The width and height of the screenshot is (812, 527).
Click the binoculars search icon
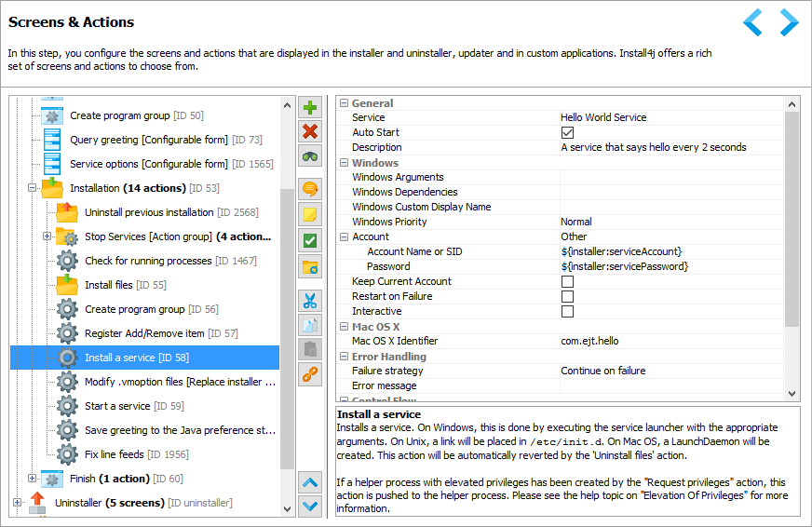(x=310, y=155)
